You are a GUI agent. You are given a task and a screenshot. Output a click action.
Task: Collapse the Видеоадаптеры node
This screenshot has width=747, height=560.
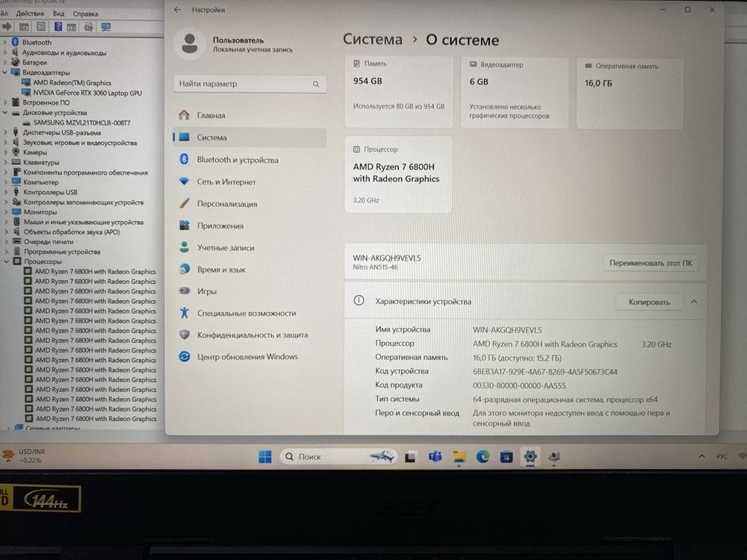(x=4, y=72)
